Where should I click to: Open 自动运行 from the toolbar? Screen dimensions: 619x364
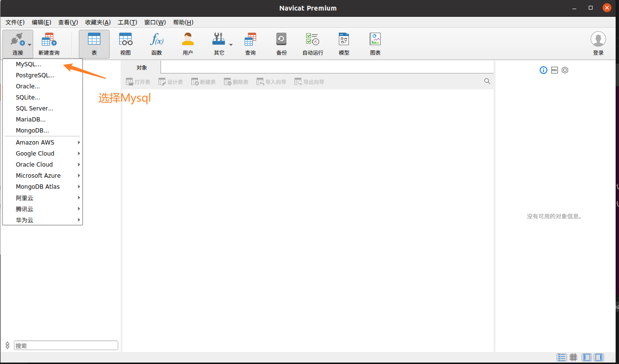(x=313, y=44)
